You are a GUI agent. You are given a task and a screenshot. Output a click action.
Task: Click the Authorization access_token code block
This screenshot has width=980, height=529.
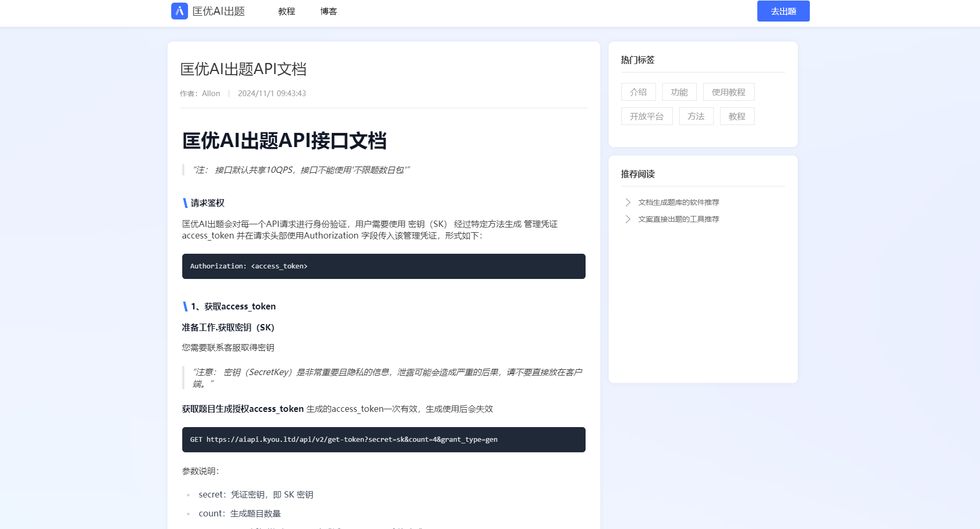click(x=383, y=266)
